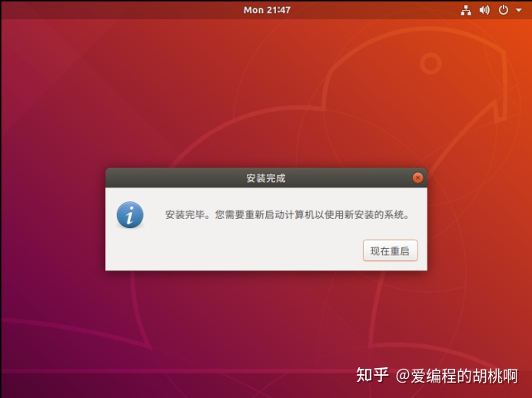Open the power icon in top bar

pyautogui.click(x=503, y=10)
